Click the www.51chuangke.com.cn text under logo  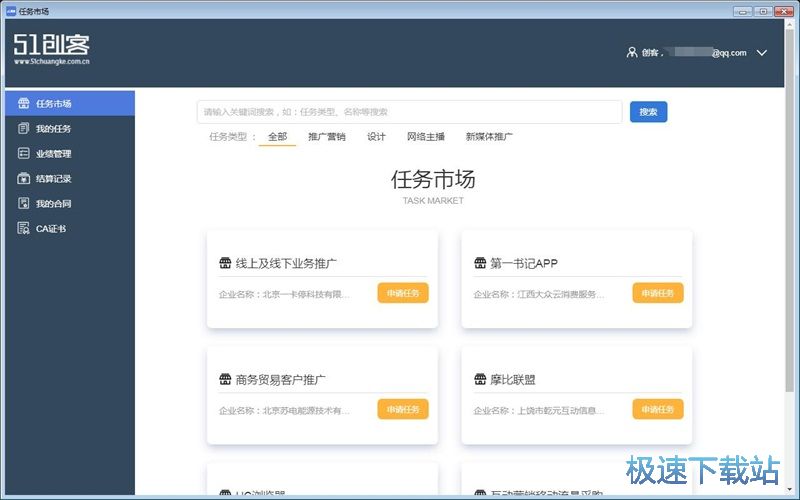(52, 61)
